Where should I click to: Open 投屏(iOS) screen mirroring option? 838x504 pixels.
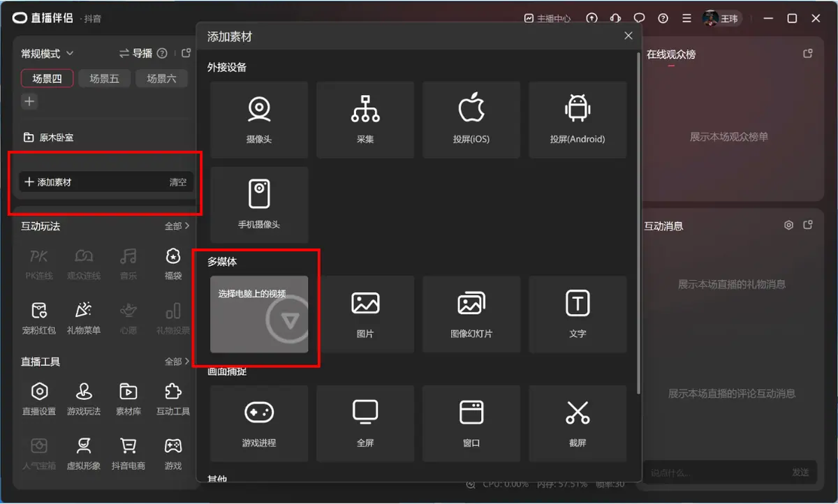point(471,120)
